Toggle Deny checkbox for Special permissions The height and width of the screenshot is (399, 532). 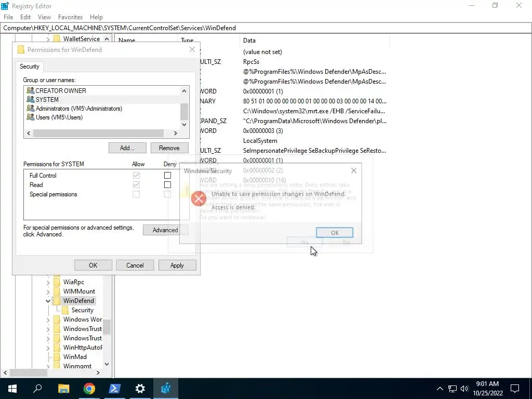(167, 194)
